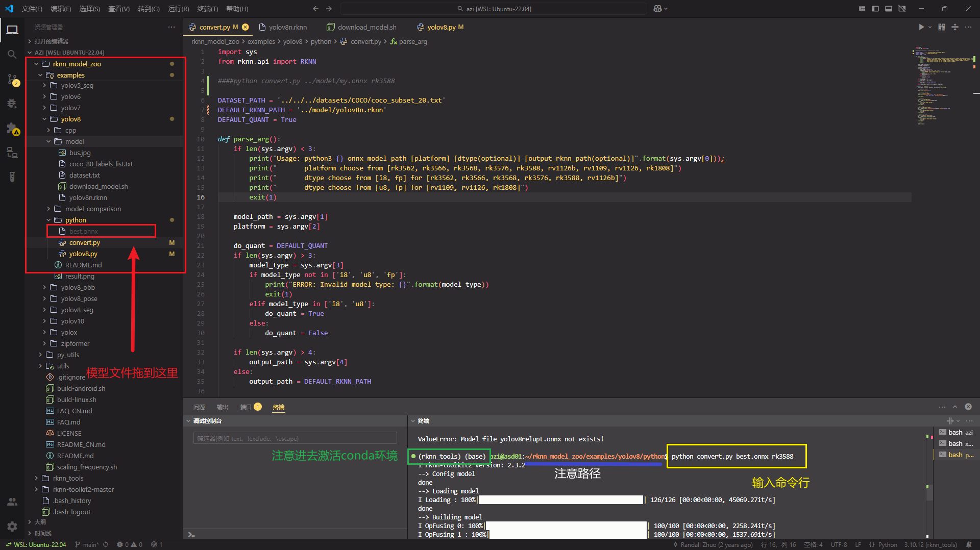The width and height of the screenshot is (980, 550).
Task: Open Source Control view with badge
Action: [12, 79]
